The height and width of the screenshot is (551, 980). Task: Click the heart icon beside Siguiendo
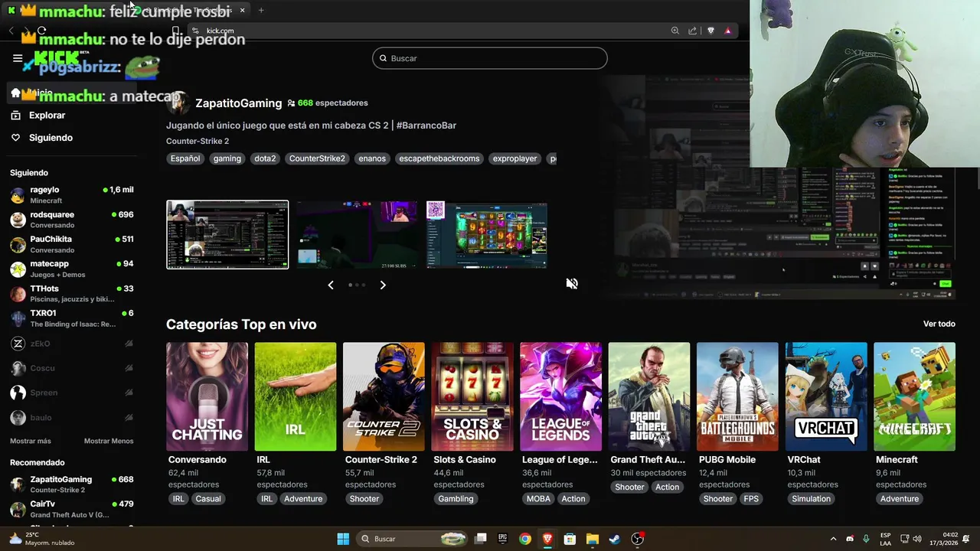click(15, 138)
